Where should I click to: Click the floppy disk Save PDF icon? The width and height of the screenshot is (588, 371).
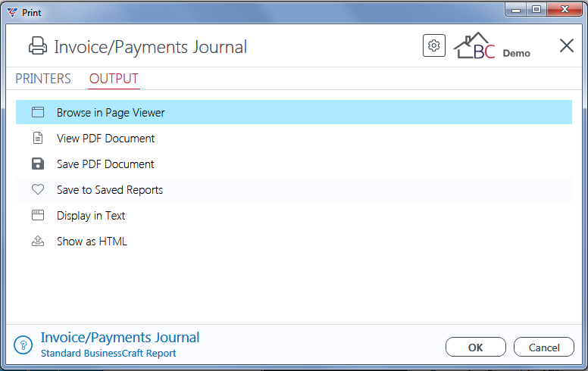(38, 164)
